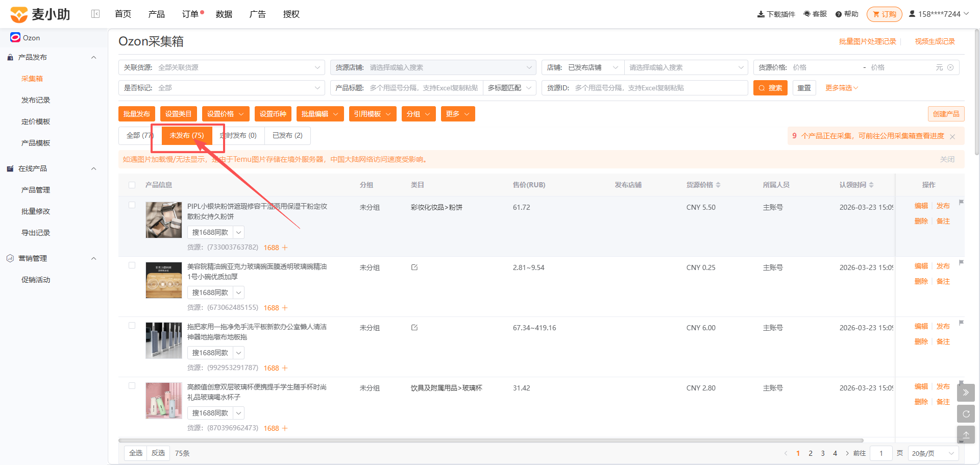
Task: Close the 正在采集 notification
Action: 952,136
